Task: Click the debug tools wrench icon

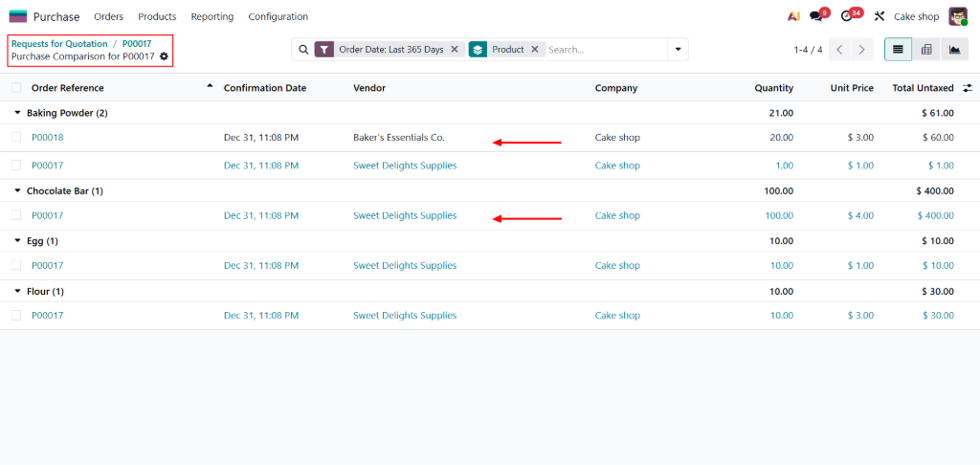Action: 879,16
